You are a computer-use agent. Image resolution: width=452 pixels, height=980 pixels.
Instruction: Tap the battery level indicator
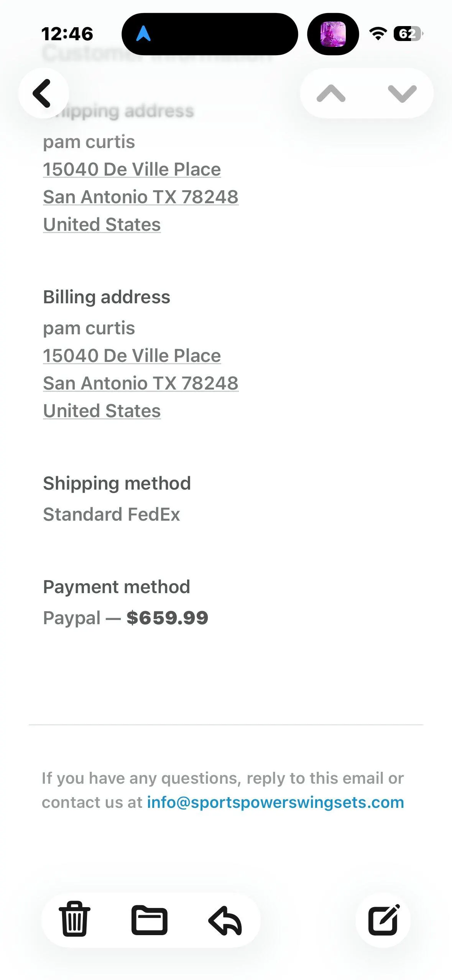point(408,34)
